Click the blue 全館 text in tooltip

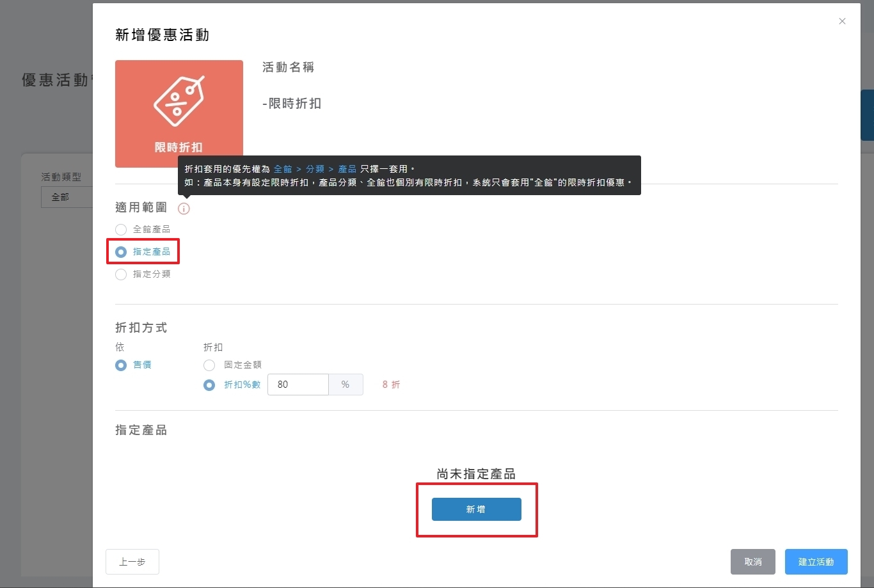tap(283, 169)
